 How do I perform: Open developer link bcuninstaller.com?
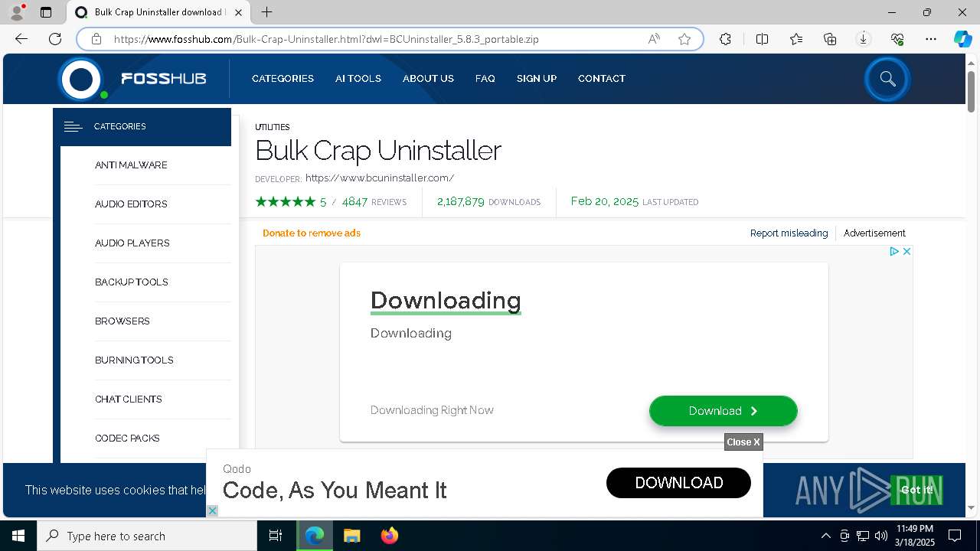380,178
